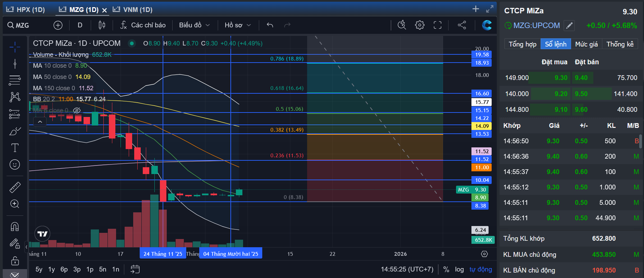Image resolution: width=644 pixels, height=278 pixels.
Task: Select the brush drawing tool
Action: coord(15,131)
